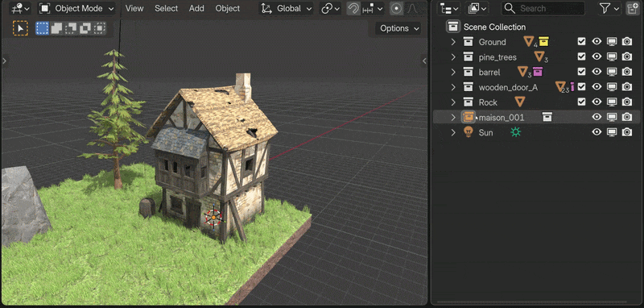Click the New Collection icon in outliner
The width and height of the screenshot is (644, 308).
pos(632,8)
